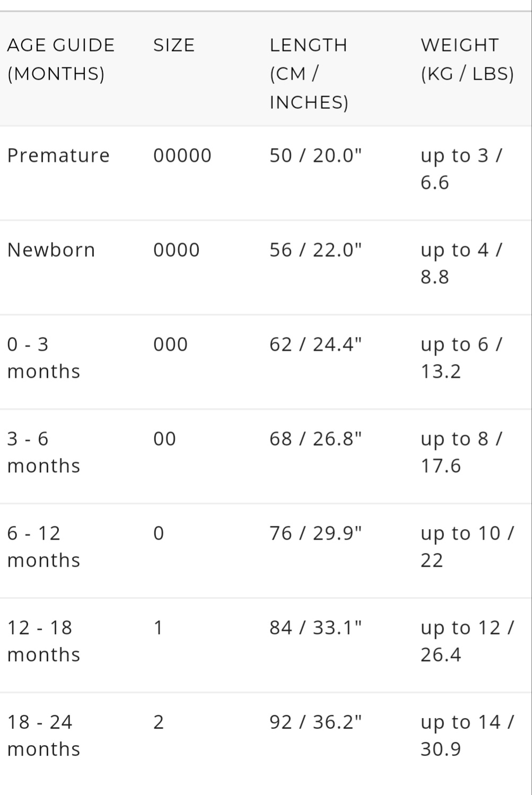Screen dimensions: 532x795
Task: Click the up to 4 / 8.8 weight
Action: coord(460,263)
